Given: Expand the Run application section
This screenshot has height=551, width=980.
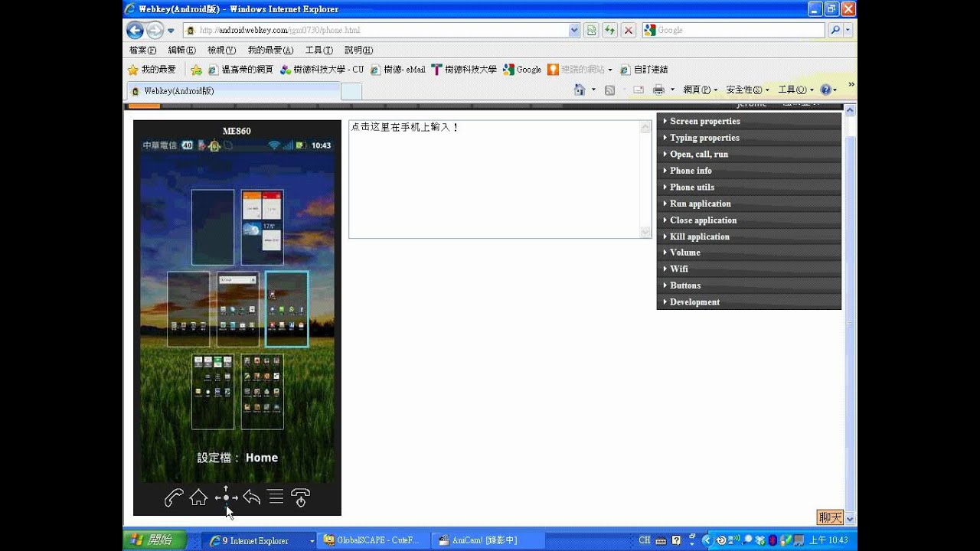Looking at the screenshot, I should click(749, 204).
